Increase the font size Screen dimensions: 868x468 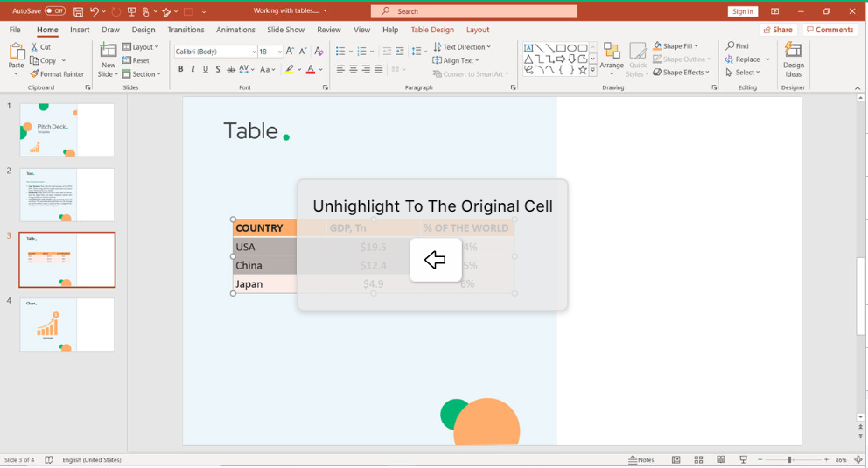point(290,51)
